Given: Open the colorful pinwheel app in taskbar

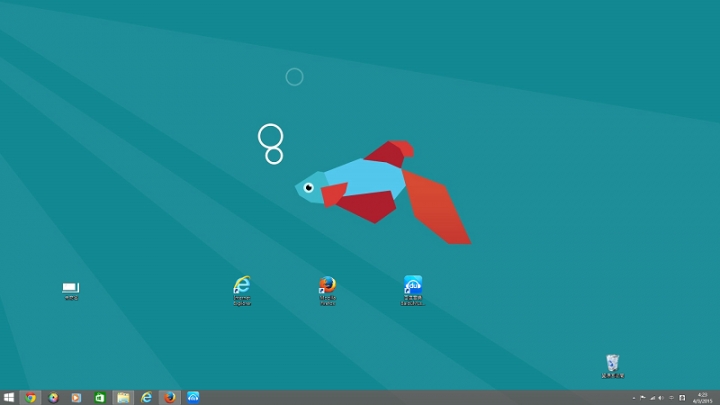Looking at the screenshot, I should (x=53, y=398).
